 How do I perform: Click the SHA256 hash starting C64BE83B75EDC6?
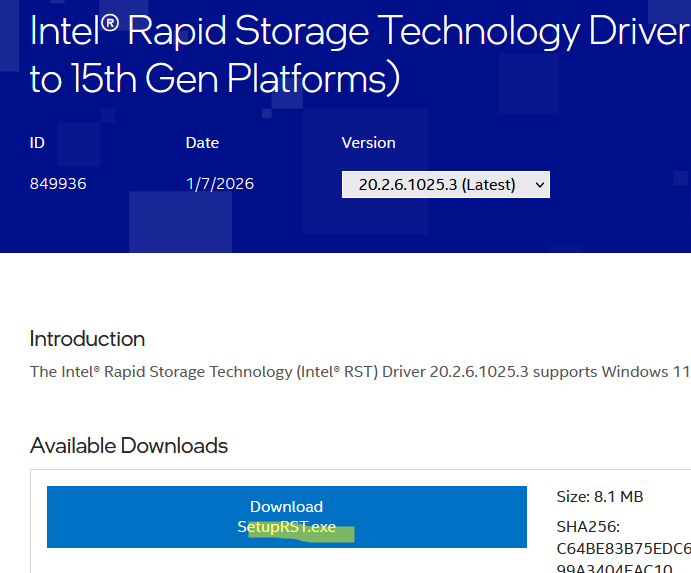point(624,559)
